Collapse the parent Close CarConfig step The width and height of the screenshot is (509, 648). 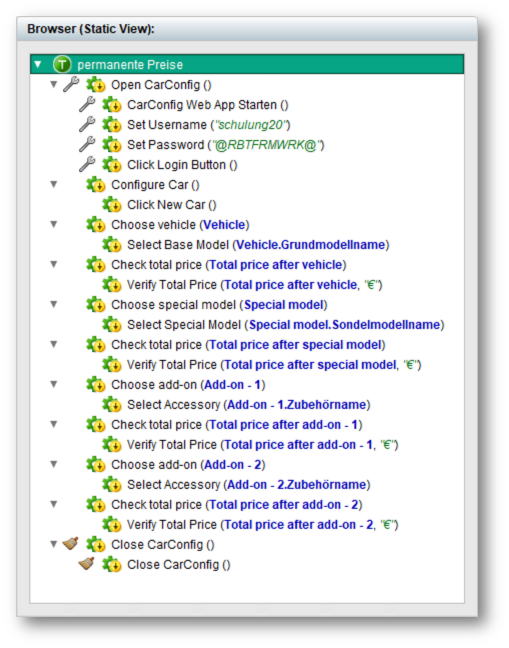coord(54,544)
